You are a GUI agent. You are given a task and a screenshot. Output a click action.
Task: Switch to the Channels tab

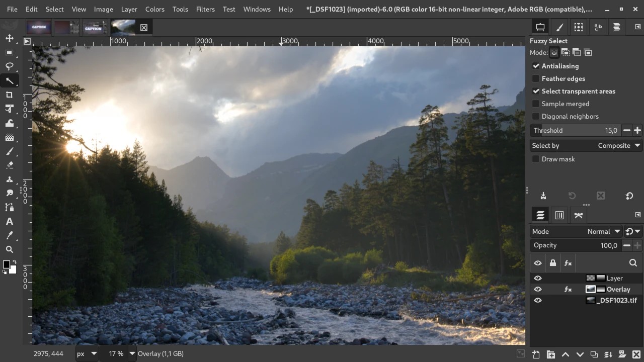pyautogui.click(x=559, y=215)
